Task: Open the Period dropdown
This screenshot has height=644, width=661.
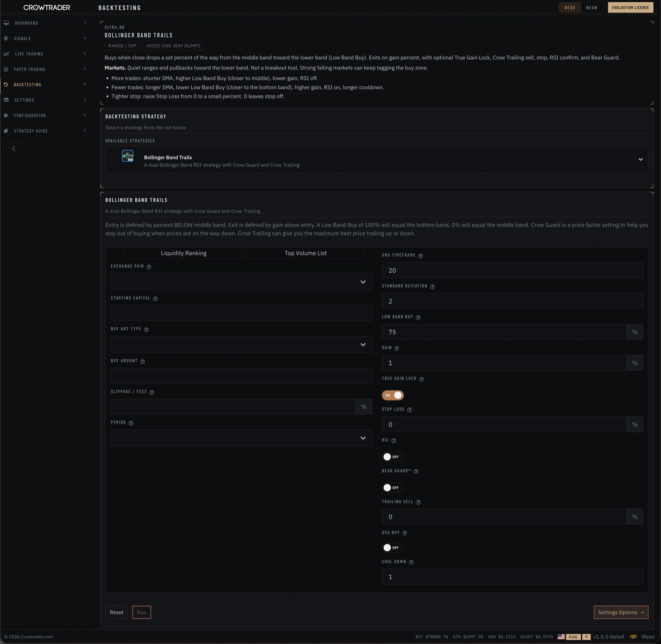Action: tap(241, 438)
